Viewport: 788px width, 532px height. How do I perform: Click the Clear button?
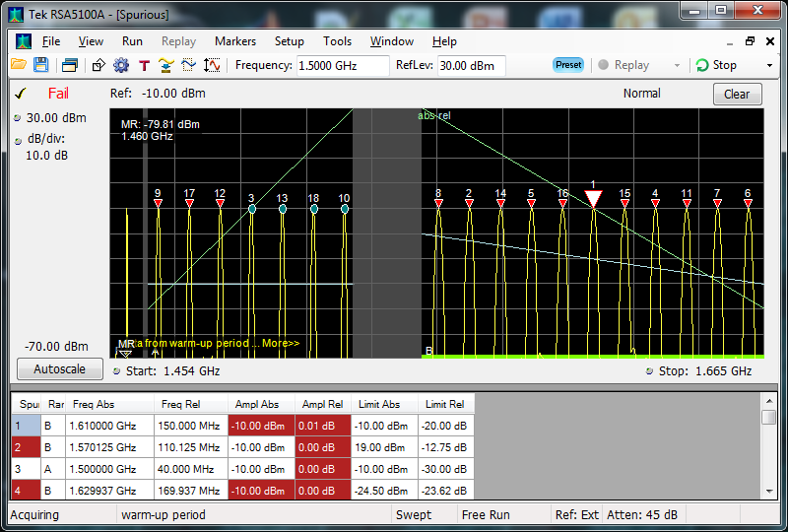(737, 95)
